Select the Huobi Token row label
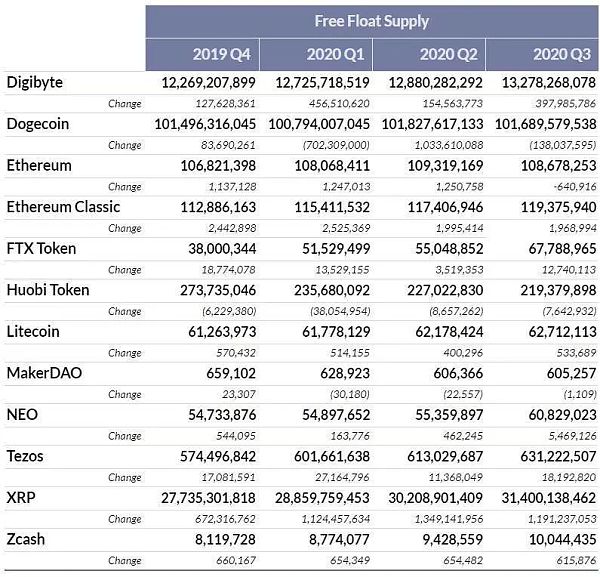 [48, 290]
